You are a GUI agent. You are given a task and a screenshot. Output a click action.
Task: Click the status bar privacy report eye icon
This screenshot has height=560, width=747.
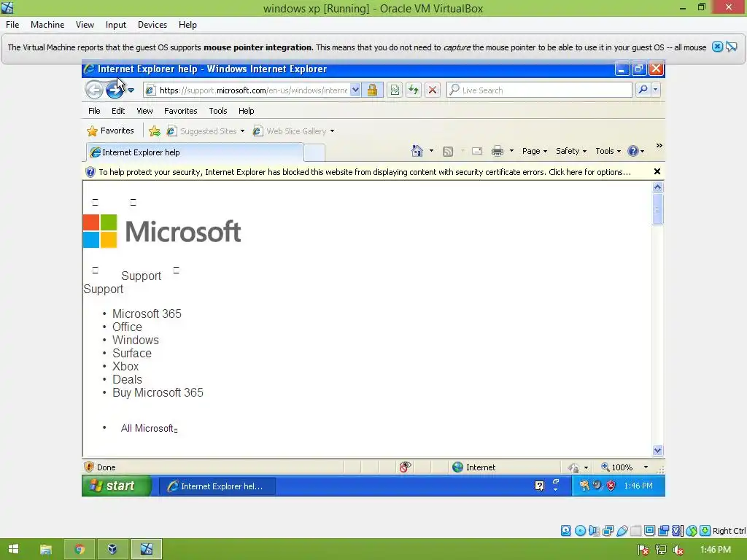tap(405, 467)
